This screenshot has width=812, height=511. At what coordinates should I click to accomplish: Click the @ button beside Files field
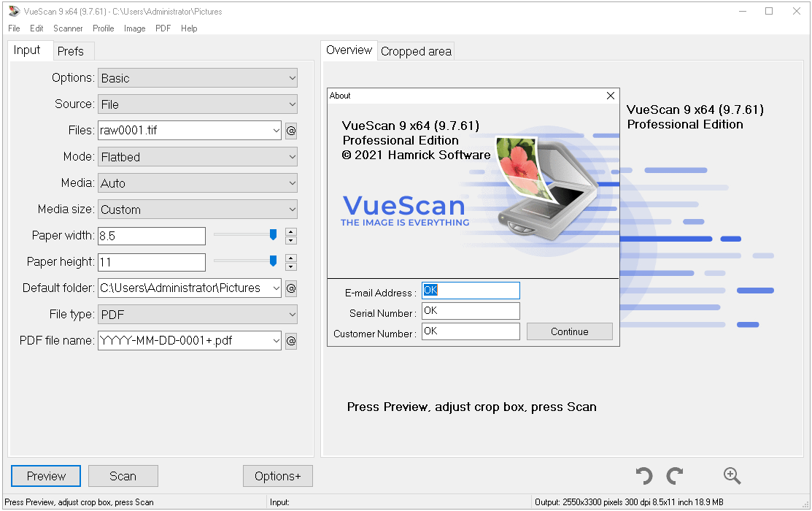tap(291, 131)
